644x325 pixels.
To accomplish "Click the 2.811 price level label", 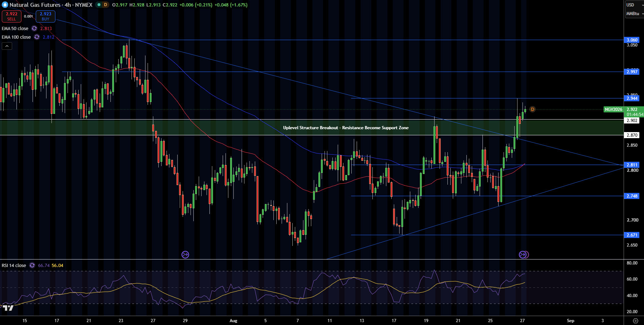I will point(632,165).
